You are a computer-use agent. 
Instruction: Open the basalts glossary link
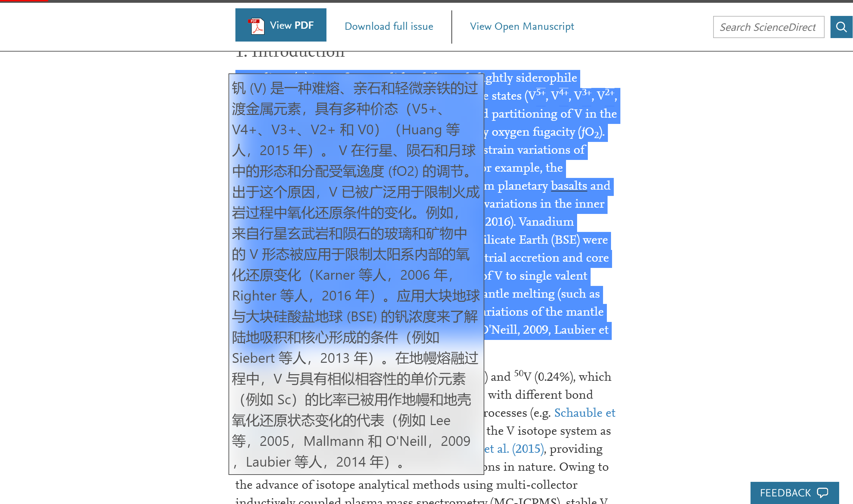click(x=569, y=186)
